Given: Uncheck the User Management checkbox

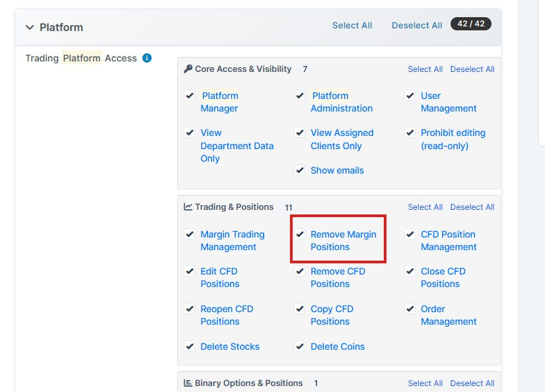Looking at the screenshot, I should (x=410, y=96).
